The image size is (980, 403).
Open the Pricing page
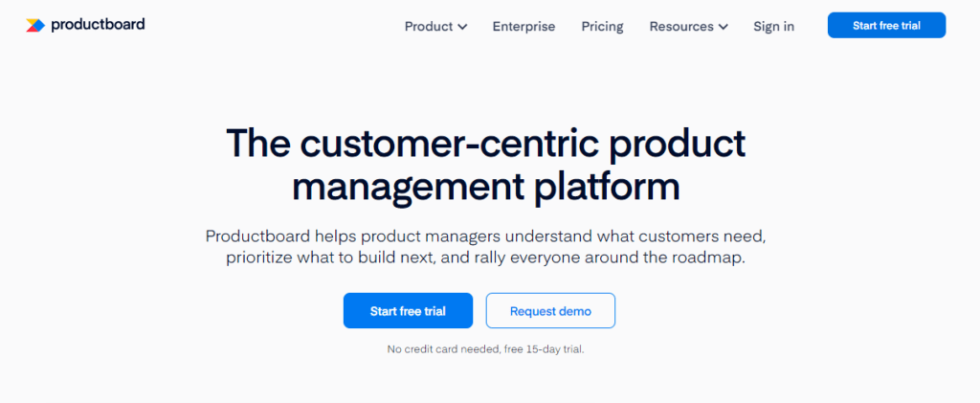[x=602, y=27]
